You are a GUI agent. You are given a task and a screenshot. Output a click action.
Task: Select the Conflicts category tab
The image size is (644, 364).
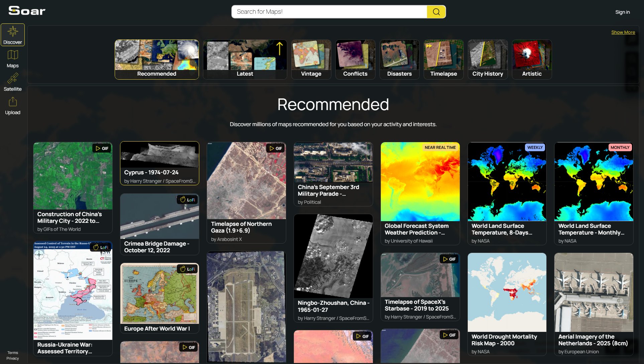coord(355,60)
